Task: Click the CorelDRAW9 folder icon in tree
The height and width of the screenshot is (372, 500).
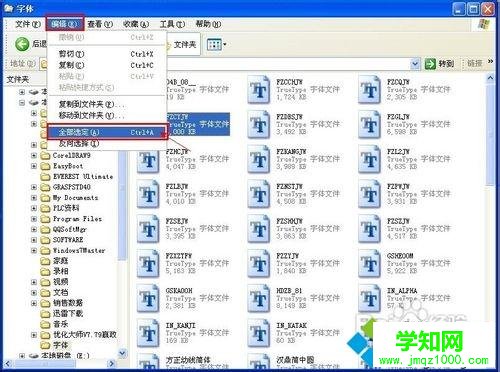Action: pyautogui.click(x=45, y=155)
